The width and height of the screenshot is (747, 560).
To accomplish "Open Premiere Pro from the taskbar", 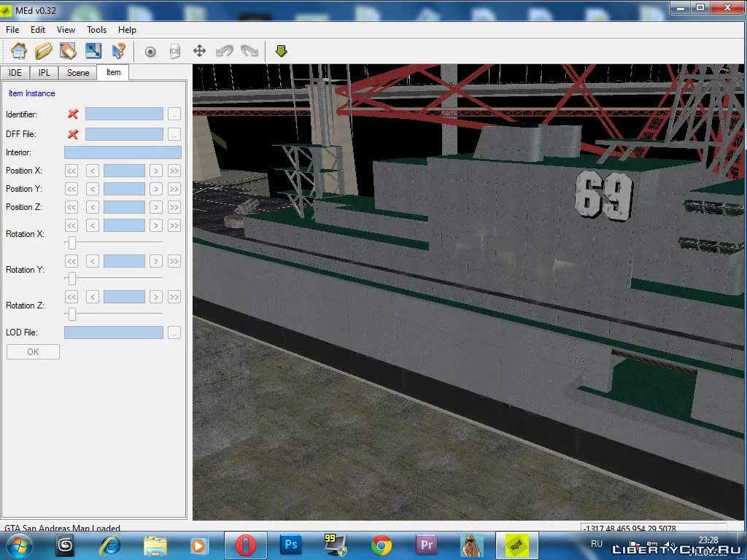I will [426, 545].
